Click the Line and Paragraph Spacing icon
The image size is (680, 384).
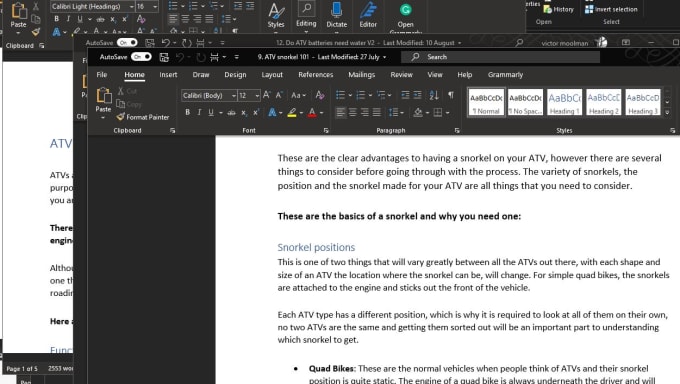(393, 113)
